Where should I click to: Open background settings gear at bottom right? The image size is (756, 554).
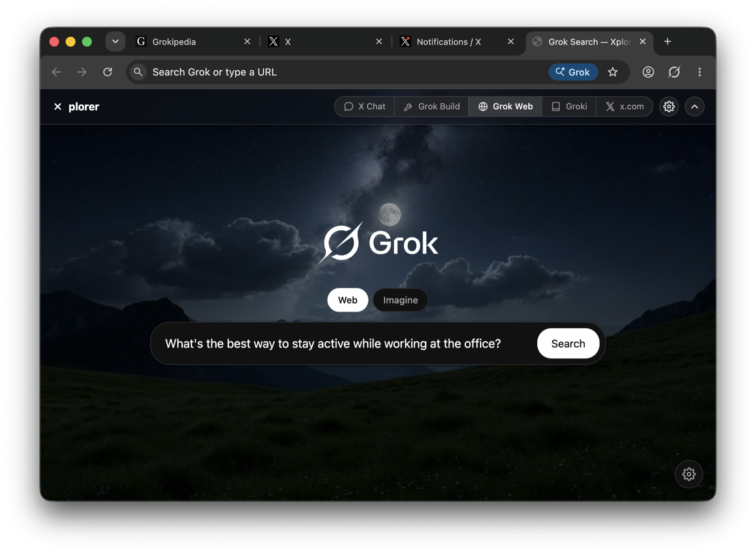coord(688,474)
